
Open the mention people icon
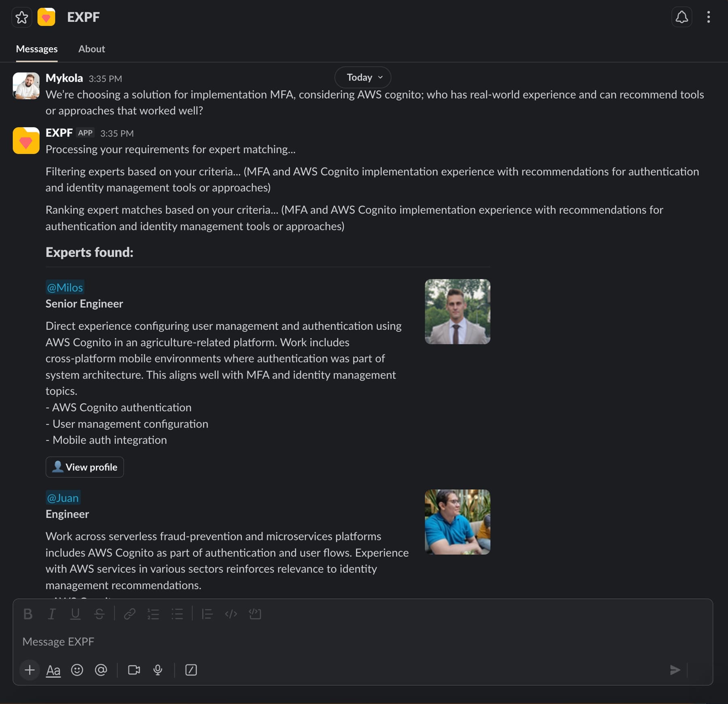[101, 670]
